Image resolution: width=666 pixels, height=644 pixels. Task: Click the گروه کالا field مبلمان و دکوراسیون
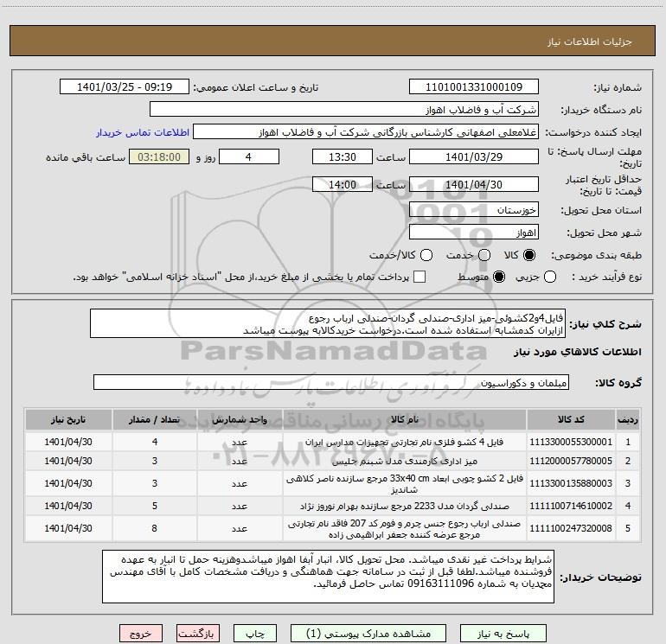tap(331, 382)
